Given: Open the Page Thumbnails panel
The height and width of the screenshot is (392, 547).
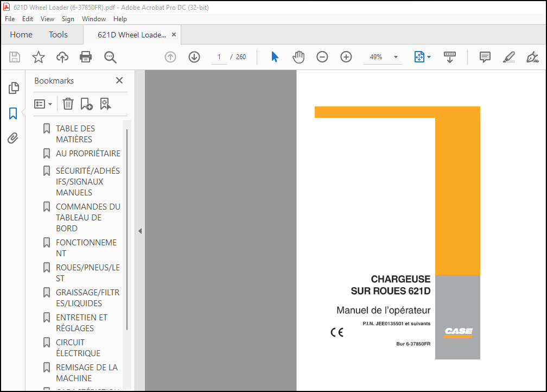Looking at the screenshot, I should pyautogui.click(x=13, y=88).
